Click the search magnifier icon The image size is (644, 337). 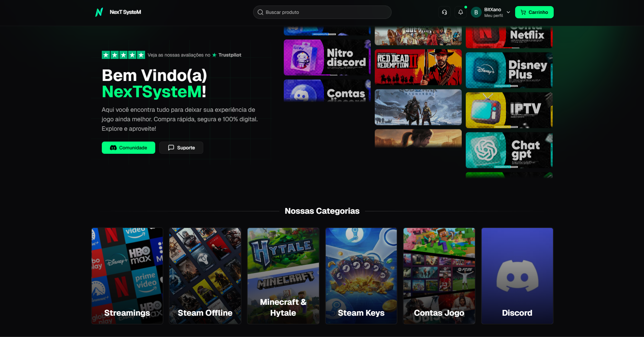coord(260,12)
